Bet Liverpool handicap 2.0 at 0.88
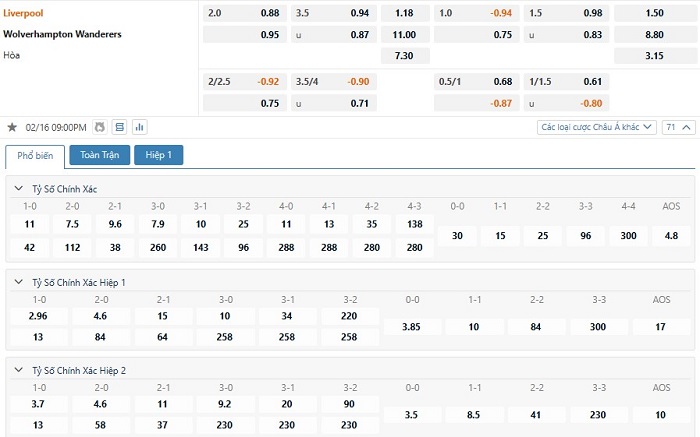Viewport: 700px width, 437px height. click(x=245, y=13)
